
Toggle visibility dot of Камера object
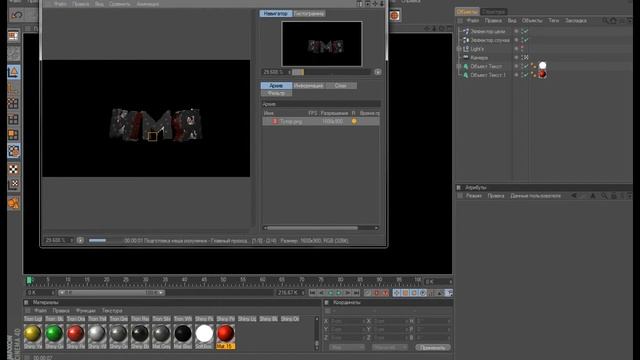coord(516,58)
